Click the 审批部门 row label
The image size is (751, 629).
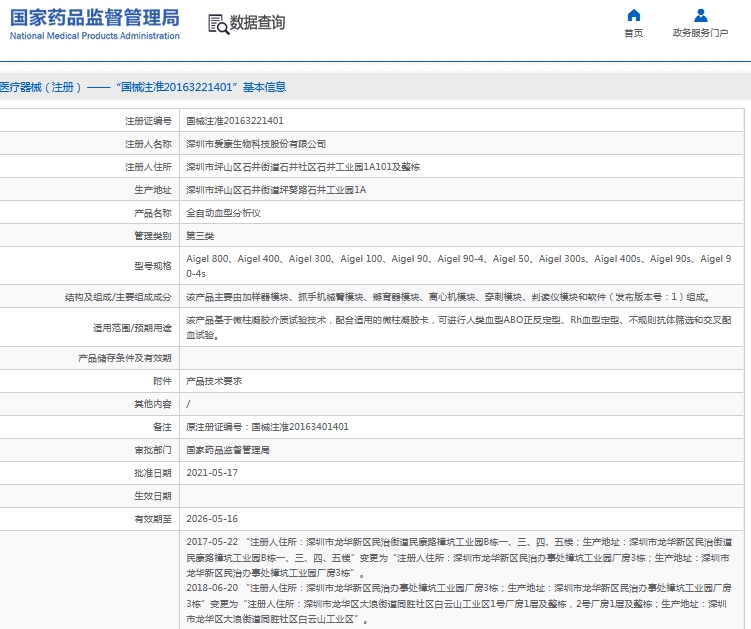(x=153, y=450)
